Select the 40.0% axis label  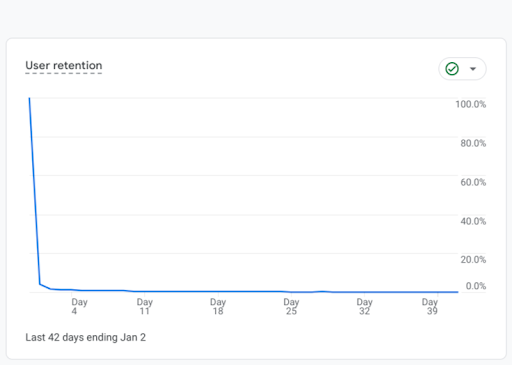[x=473, y=221]
